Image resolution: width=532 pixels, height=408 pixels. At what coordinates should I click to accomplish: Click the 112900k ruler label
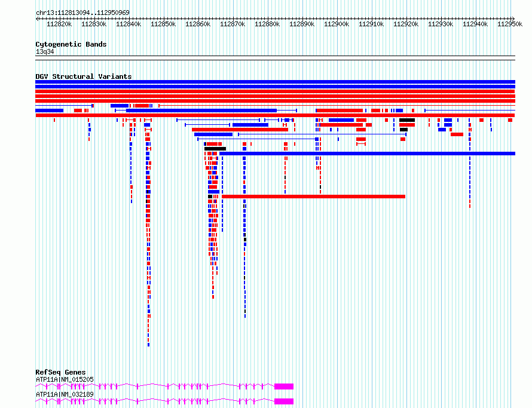click(x=337, y=24)
